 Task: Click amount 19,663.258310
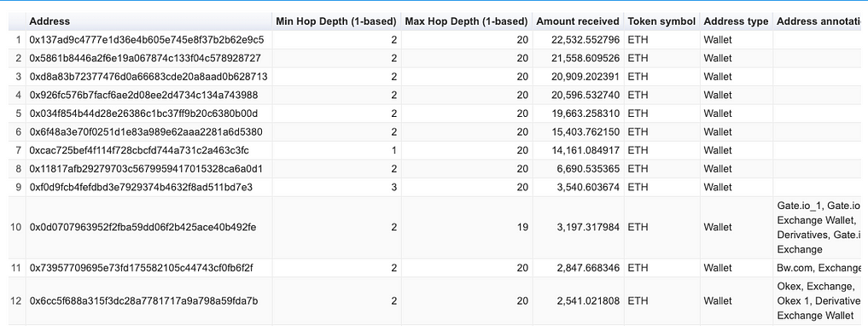[x=585, y=114]
